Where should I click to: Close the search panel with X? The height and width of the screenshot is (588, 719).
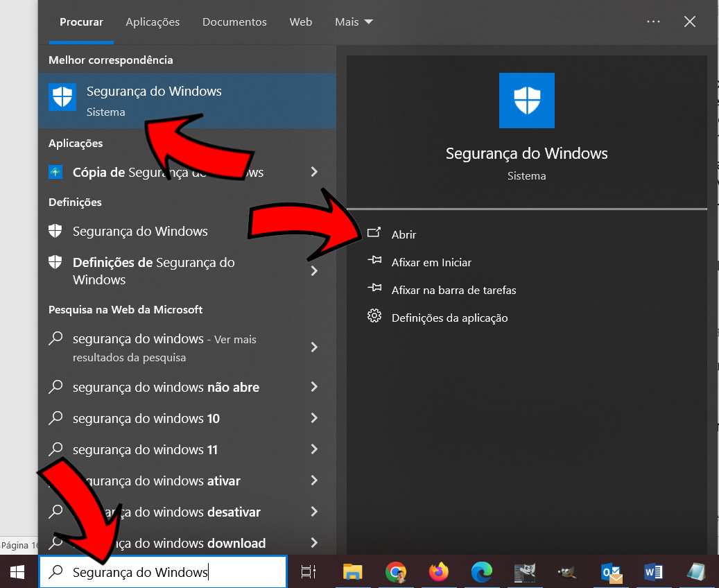point(690,21)
